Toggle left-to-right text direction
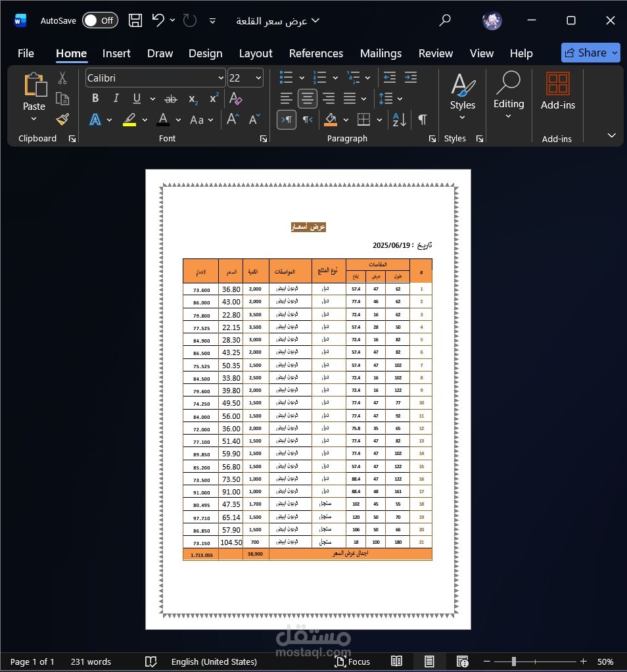Viewport: 627px width, 672px height. [287, 120]
